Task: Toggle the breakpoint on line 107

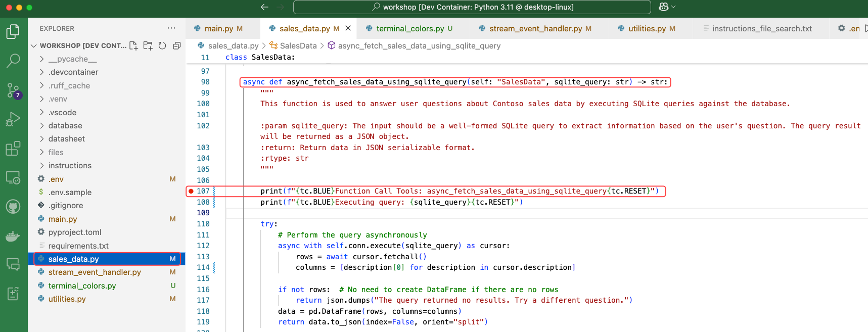Action: pos(191,191)
